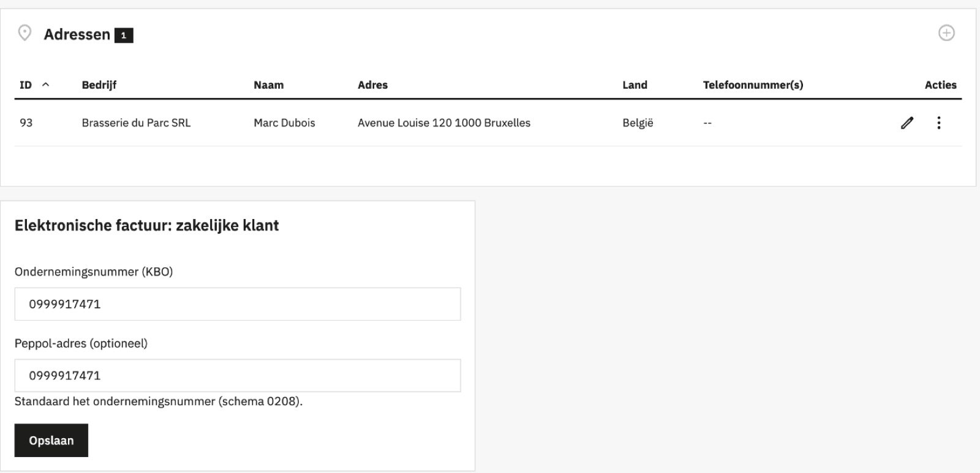Screen dimensions: 980x473
Task: Click the ID value 93
Action: click(26, 123)
